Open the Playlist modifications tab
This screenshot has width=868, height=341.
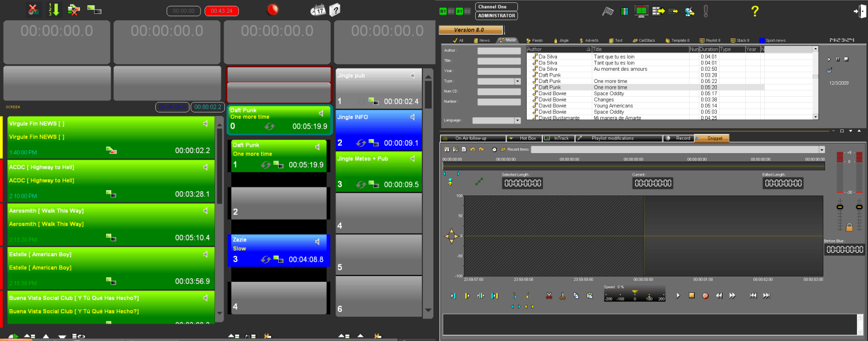618,138
